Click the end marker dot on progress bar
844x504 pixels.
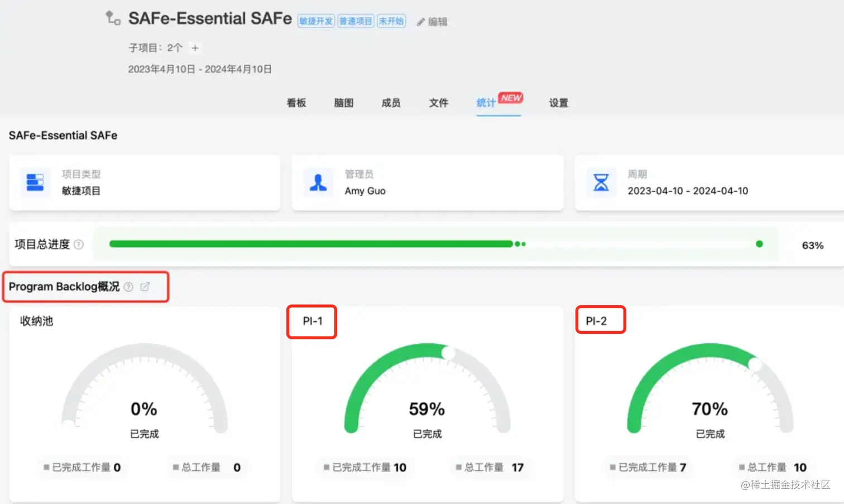click(x=759, y=244)
